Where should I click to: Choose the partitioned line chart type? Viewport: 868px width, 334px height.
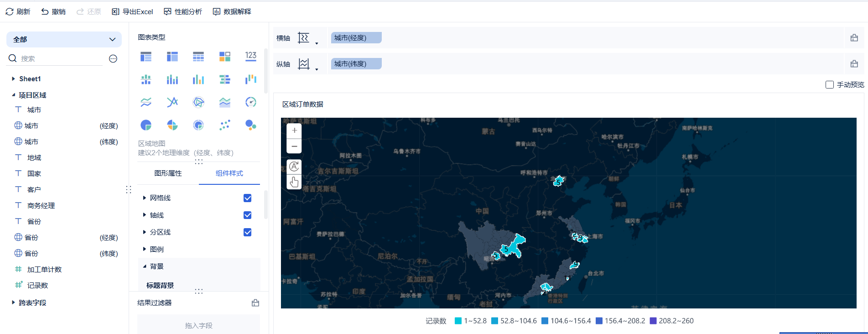(x=146, y=102)
